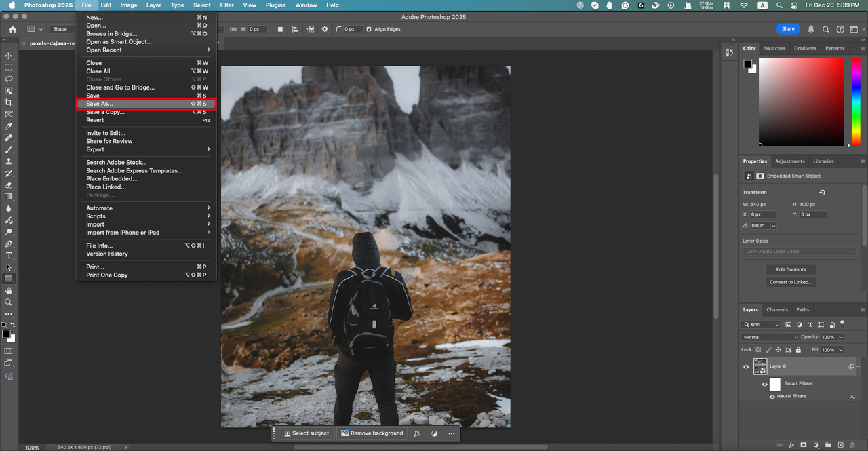This screenshot has height=451, width=868.
Task: Open the Filter menu
Action: [226, 5]
